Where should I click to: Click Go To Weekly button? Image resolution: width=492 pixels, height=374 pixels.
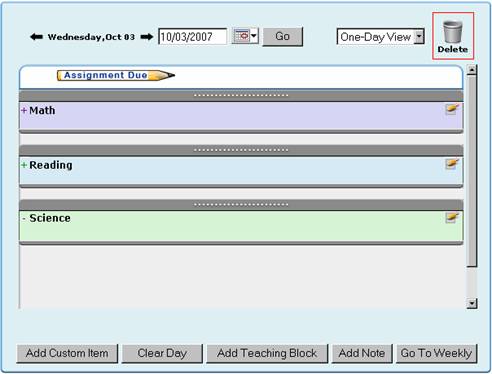[x=436, y=353]
